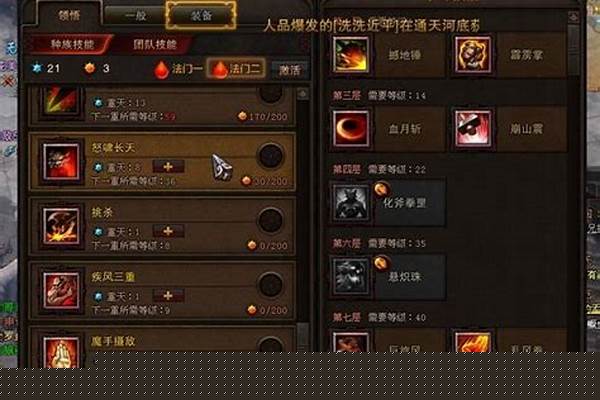Click the 崩山震 skill icon

click(473, 129)
